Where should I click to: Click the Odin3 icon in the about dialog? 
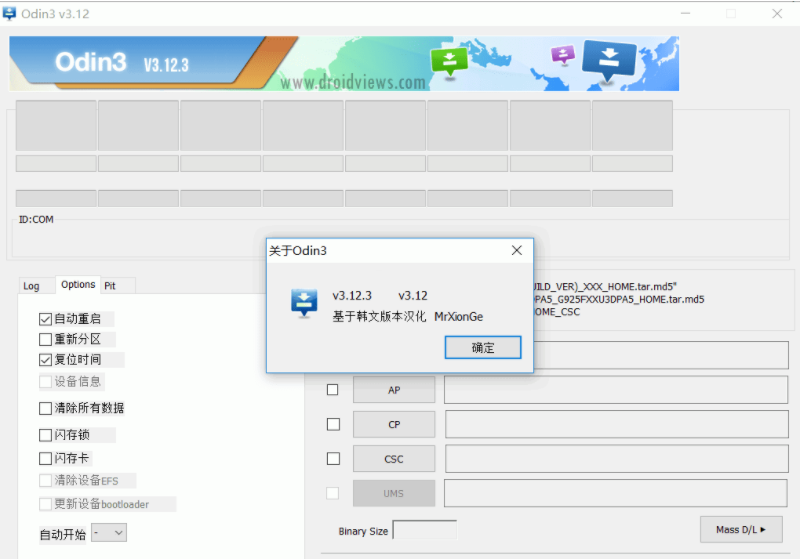(304, 303)
